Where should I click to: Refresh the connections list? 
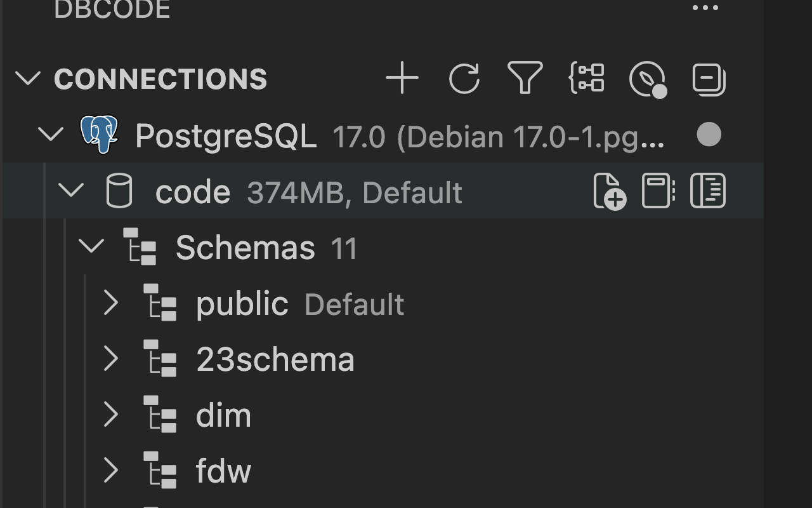(x=464, y=78)
